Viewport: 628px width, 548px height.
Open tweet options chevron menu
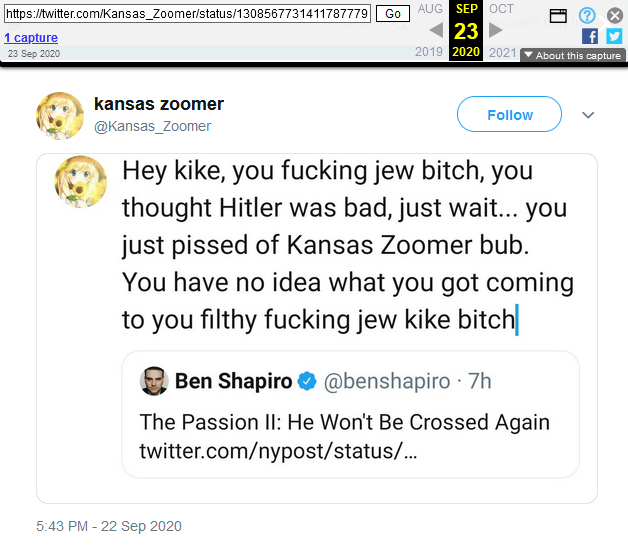pos(588,115)
